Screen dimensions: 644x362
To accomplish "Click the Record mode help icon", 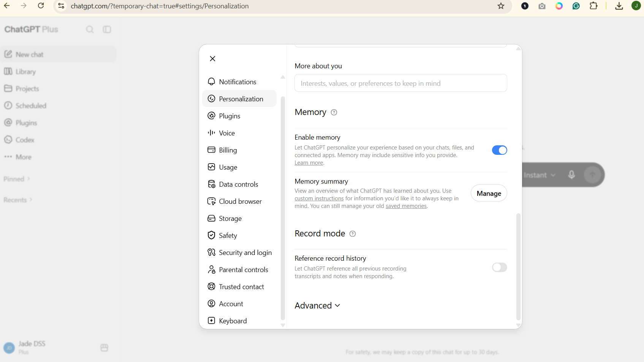I will coord(353,234).
